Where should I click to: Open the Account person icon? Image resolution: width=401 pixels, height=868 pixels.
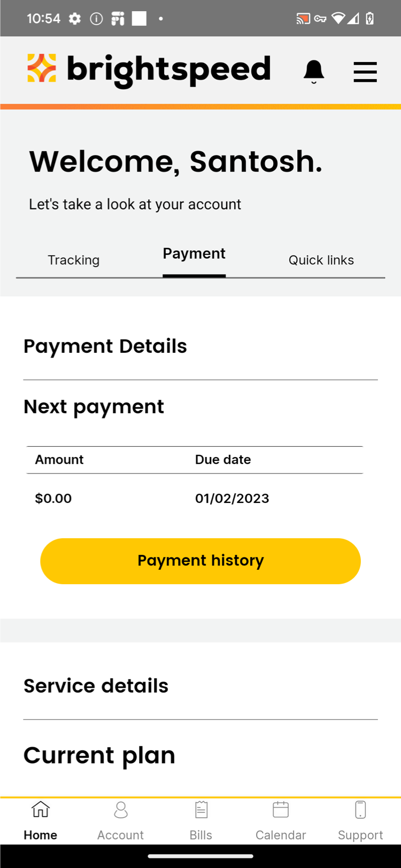click(x=121, y=810)
